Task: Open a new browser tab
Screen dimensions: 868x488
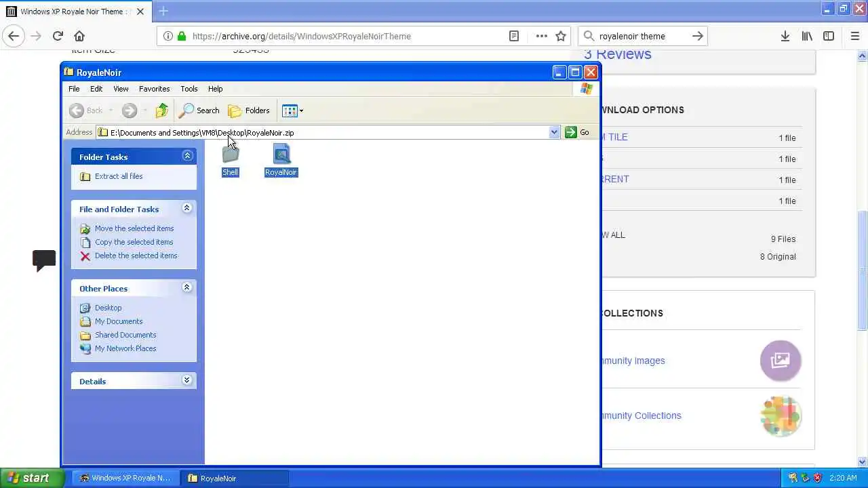Action: (x=163, y=11)
